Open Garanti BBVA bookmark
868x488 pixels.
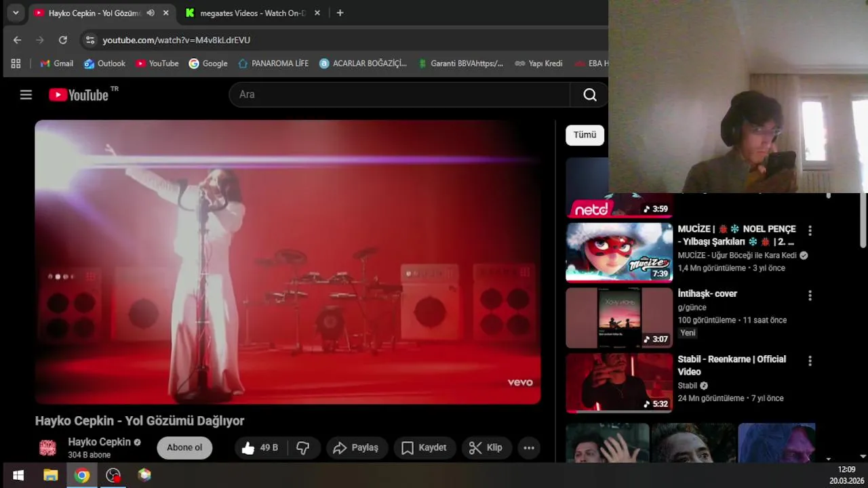460,64
